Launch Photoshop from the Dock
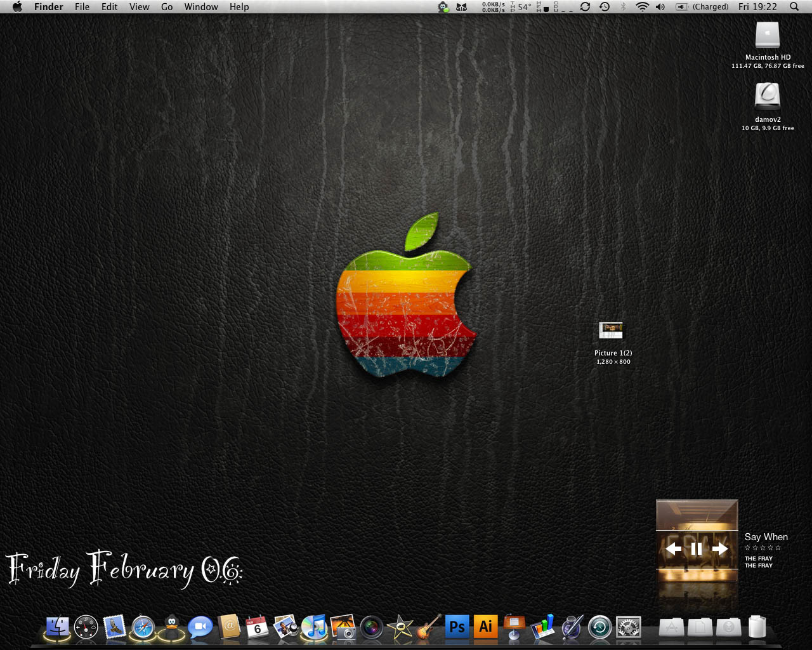The width and height of the screenshot is (812, 650). coord(457,627)
